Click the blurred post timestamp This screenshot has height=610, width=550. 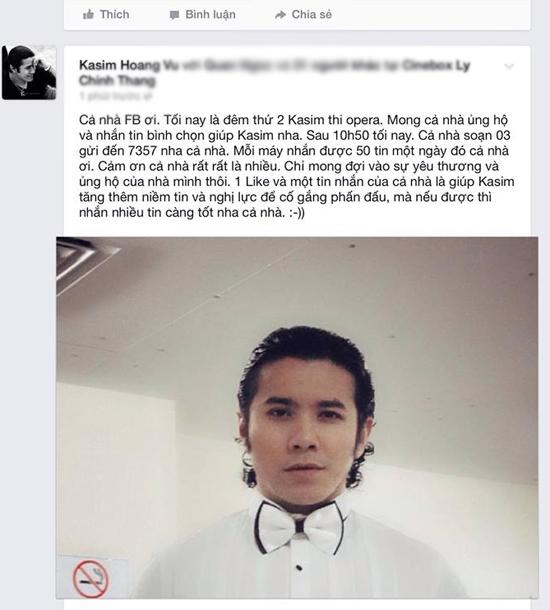click(x=115, y=96)
